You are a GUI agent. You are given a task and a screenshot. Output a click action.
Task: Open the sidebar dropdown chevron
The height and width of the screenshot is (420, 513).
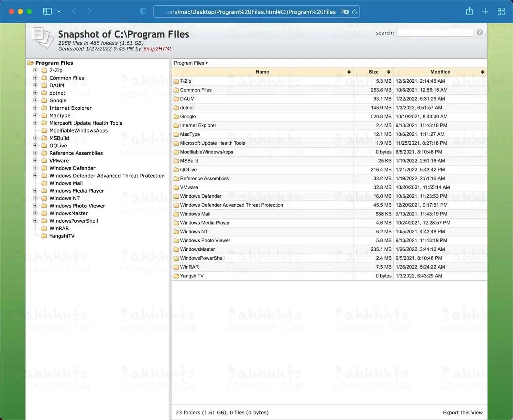(x=59, y=11)
